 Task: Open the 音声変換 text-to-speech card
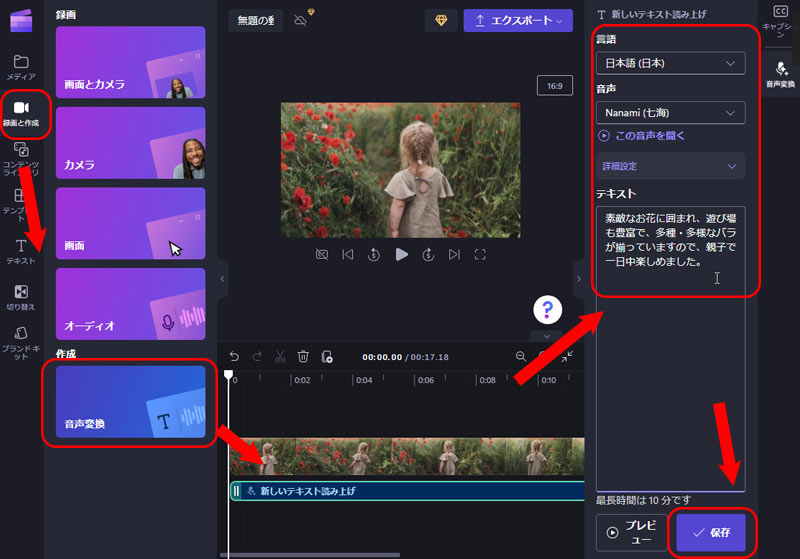tap(131, 402)
